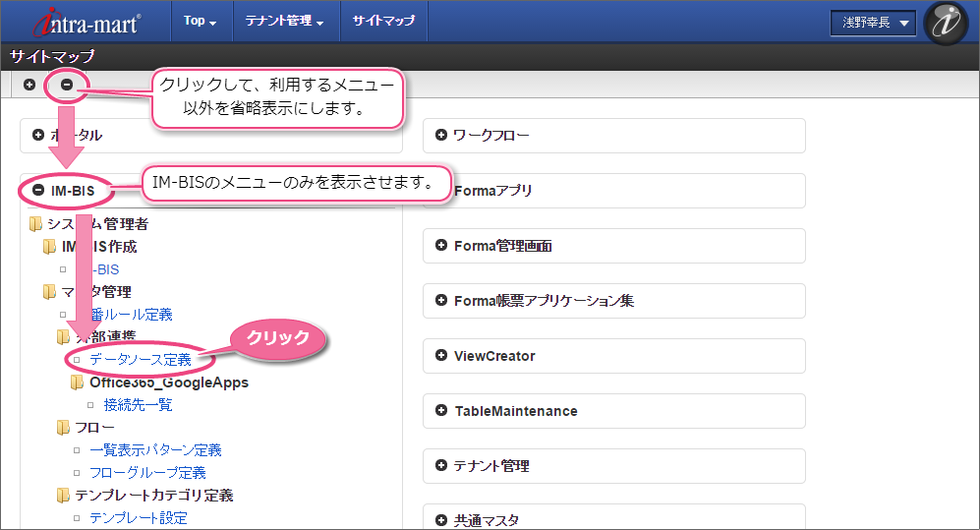Open the テンプレート設定 link
The height and width of the screenshot is (530, 980).
tap(139, 517)
